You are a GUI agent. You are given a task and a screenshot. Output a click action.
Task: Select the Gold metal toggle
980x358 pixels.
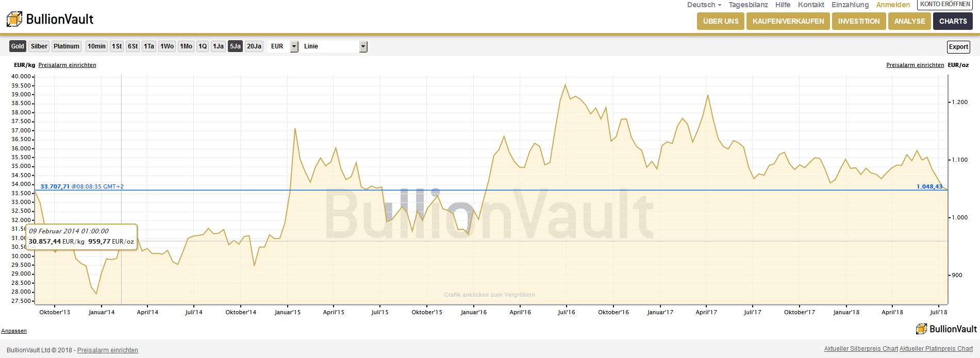(x=18, y=46)
